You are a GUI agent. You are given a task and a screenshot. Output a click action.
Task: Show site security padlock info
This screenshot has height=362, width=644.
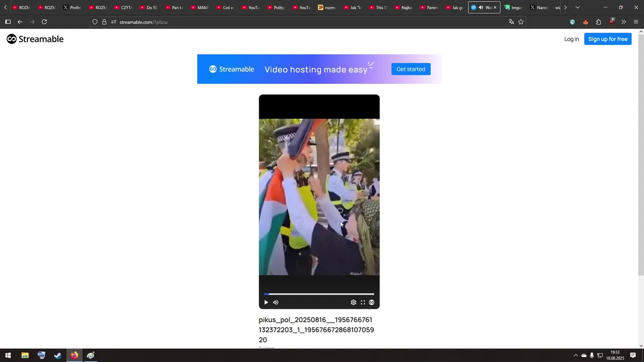click(104, 22)
